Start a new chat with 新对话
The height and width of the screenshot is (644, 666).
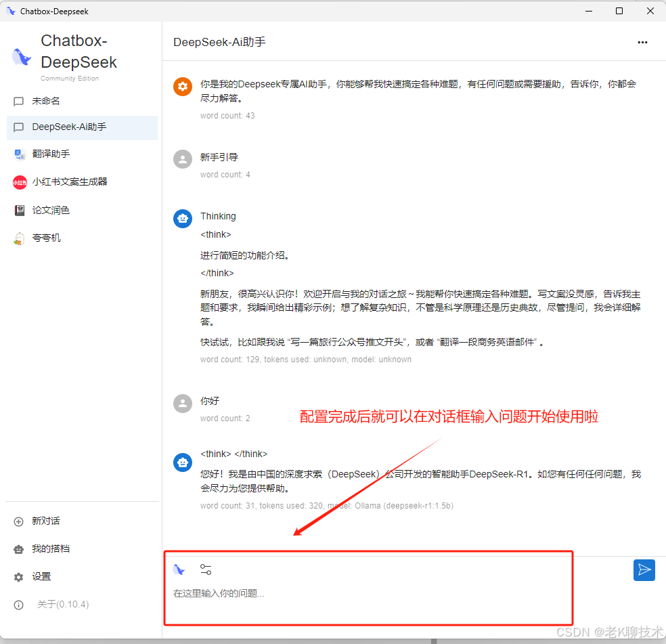pos(82,521)
